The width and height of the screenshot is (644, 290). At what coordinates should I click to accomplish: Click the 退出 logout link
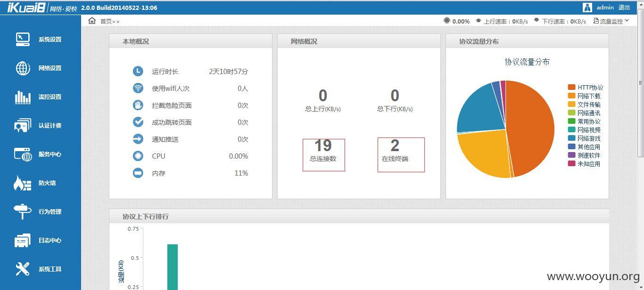pyautogui.click(x=624, y=8)
